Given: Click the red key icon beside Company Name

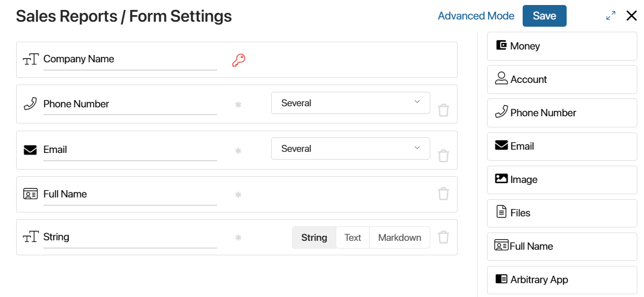Looking at the screenshot, I should pyautogui.click(x=238, y=60).
